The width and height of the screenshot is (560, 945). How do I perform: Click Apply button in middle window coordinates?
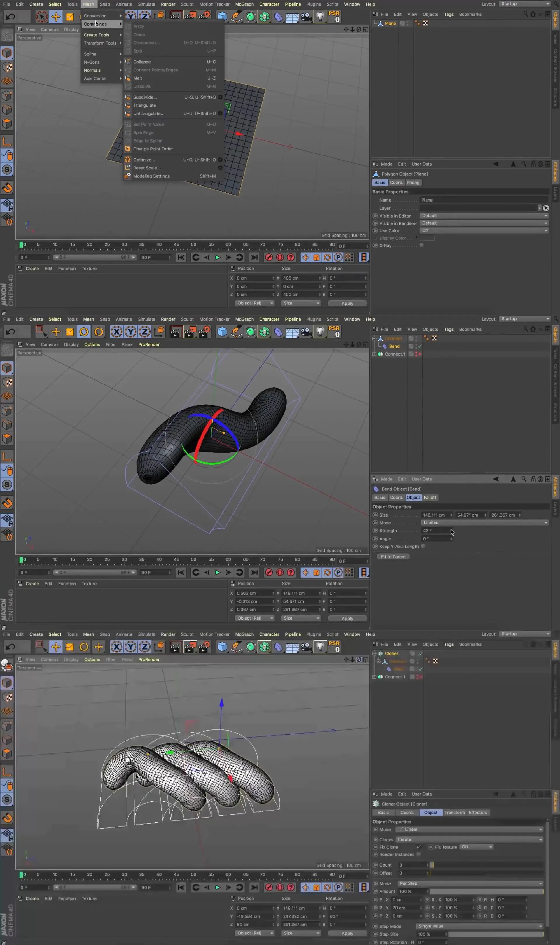(347, 618)
